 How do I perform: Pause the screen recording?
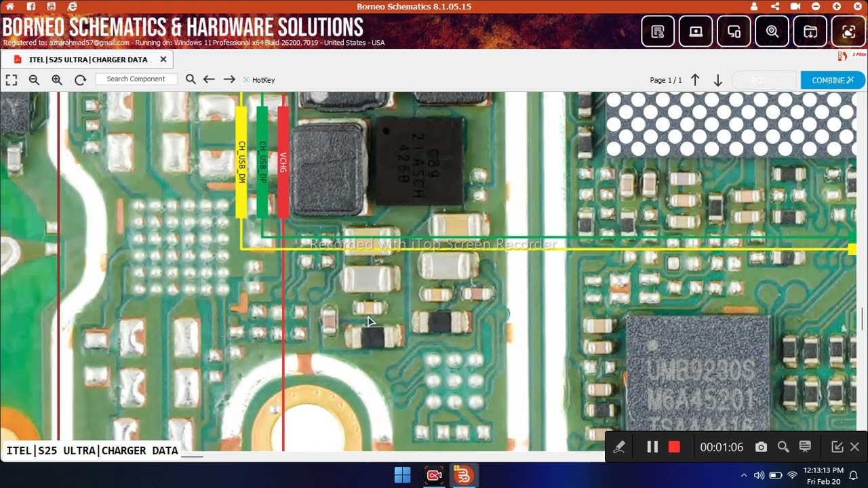tap(652, 447)
